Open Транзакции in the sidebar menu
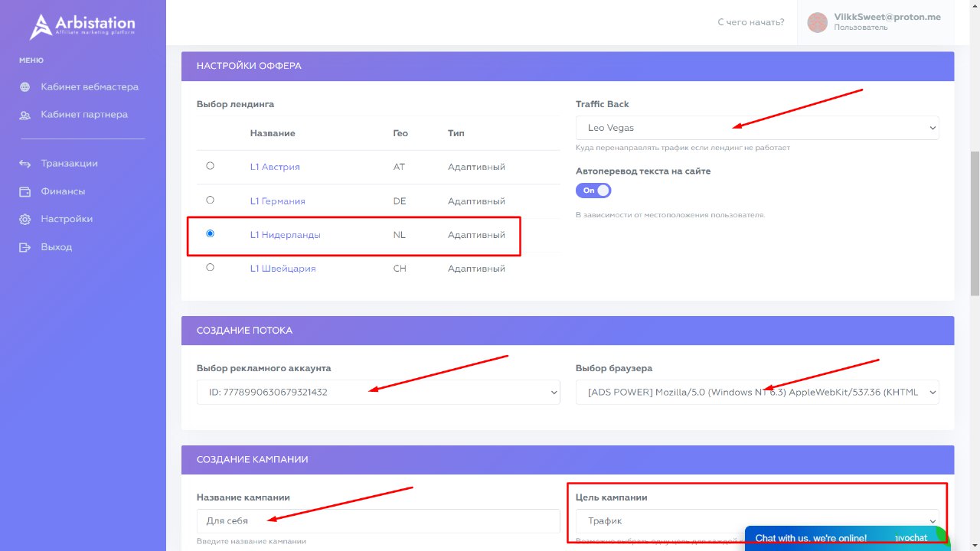The width and height of the screenshot is (980, 551). click(x=69, y=164)
